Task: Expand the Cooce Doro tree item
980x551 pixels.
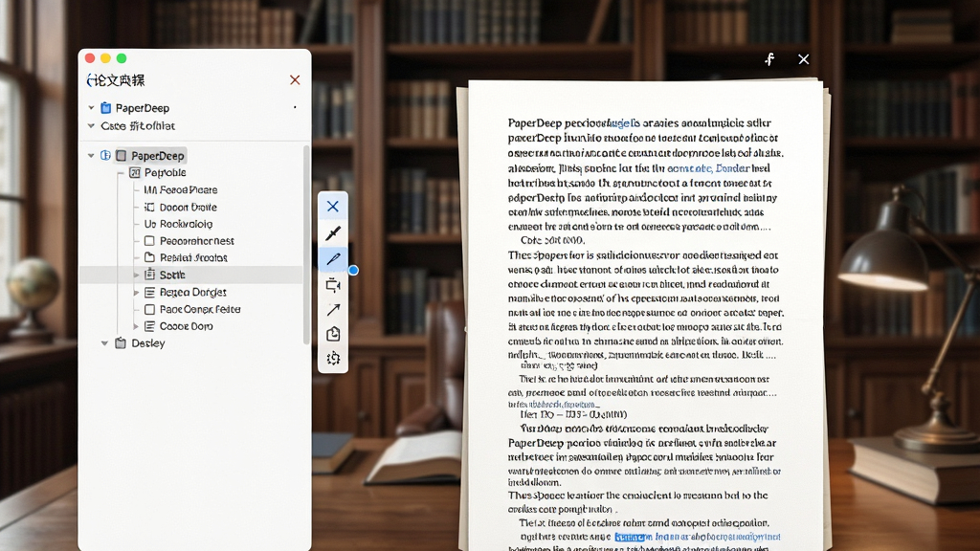Action: point(136,326)
